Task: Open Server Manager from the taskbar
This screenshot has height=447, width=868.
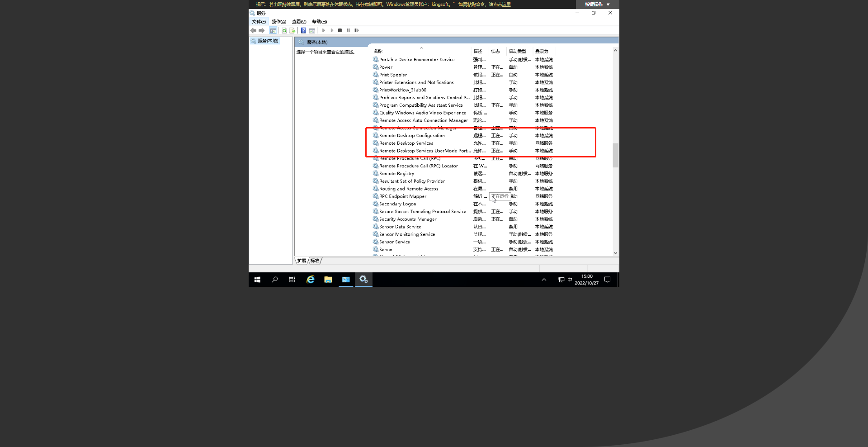Action: [x=346, y=280]
